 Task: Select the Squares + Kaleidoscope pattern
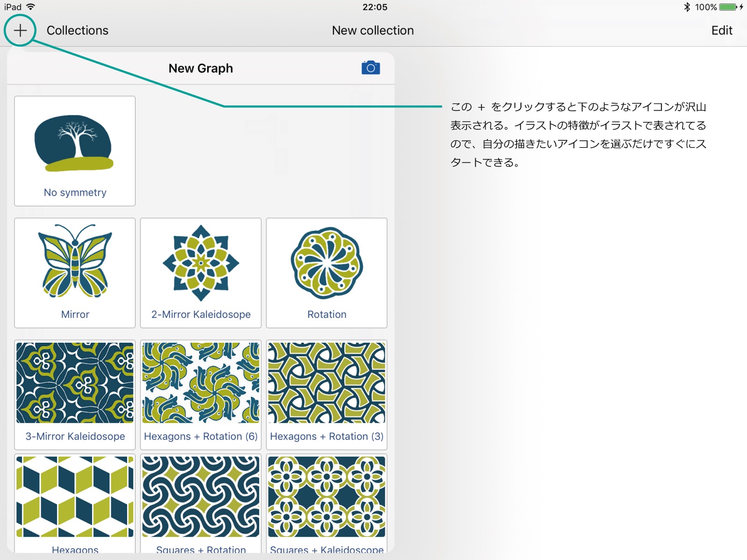click(326, 502)
